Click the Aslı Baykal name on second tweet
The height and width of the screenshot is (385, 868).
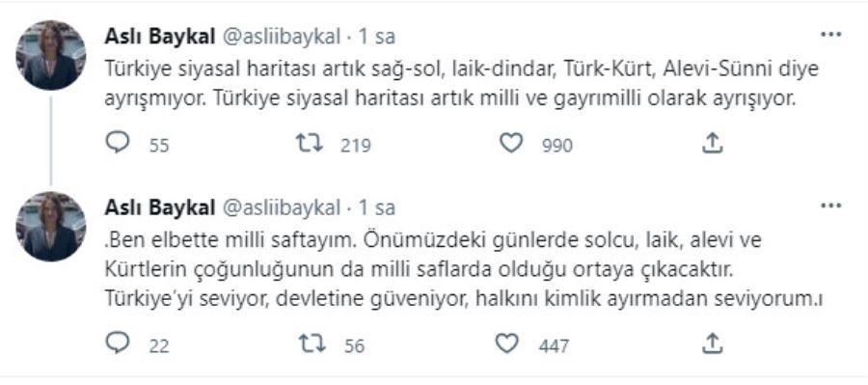coord(159,207)
